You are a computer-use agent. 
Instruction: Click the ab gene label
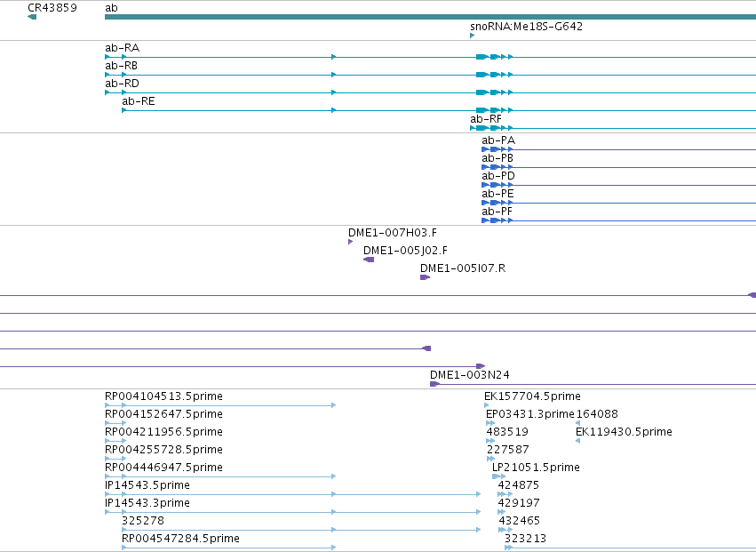111,8
